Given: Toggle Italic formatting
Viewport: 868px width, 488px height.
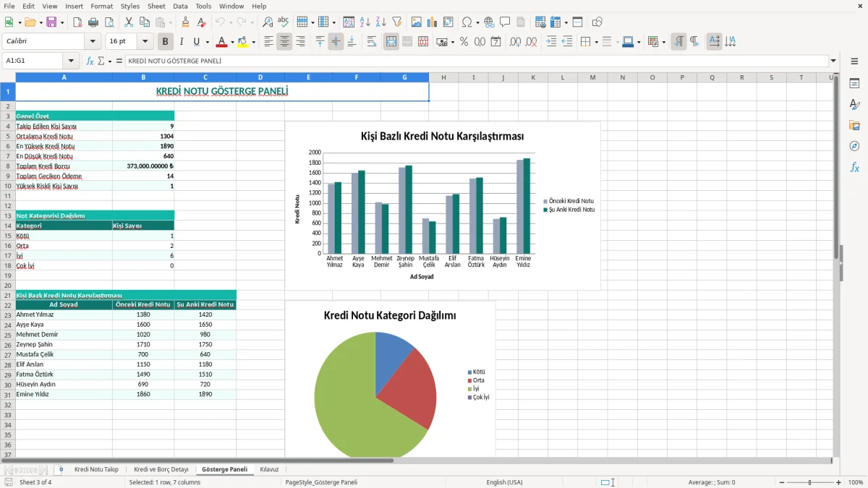Looking at the screenshot, I should click(182, 42).
